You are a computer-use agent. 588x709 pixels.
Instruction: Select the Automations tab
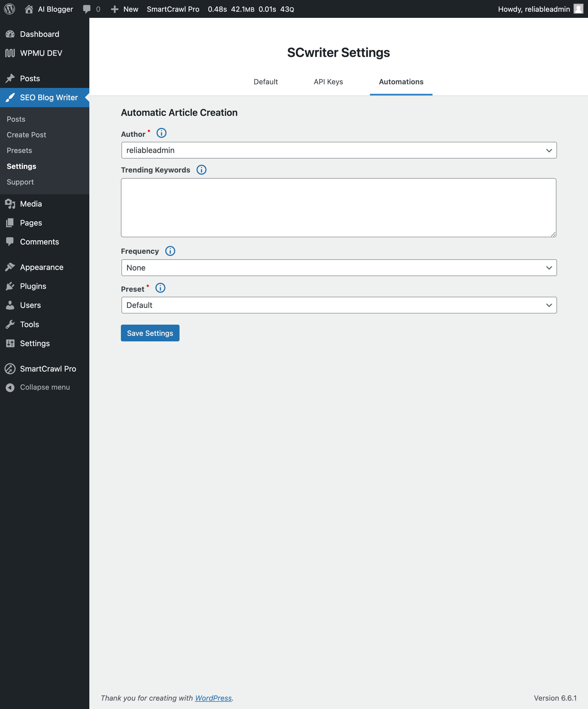coord(401,82)
